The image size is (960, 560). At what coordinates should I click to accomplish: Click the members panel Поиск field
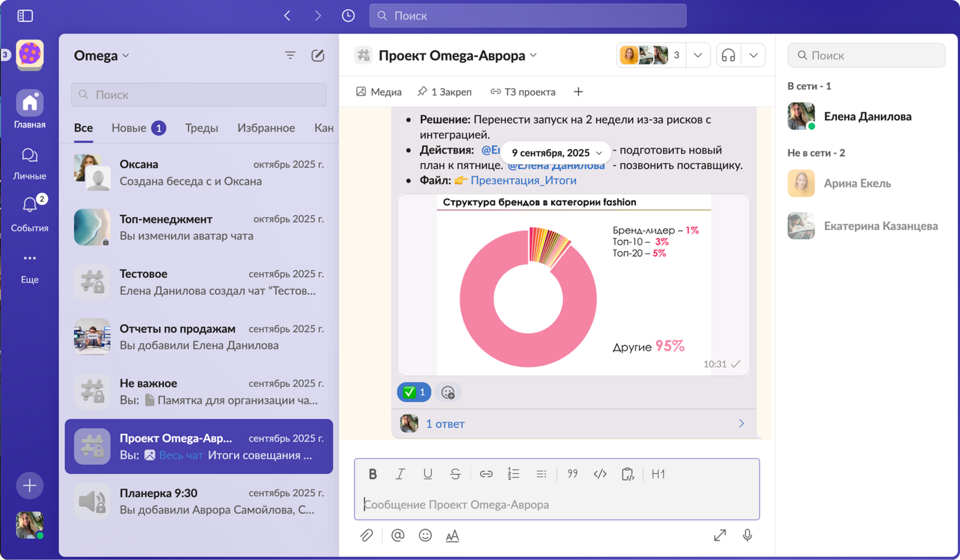[x=866, y=55]
